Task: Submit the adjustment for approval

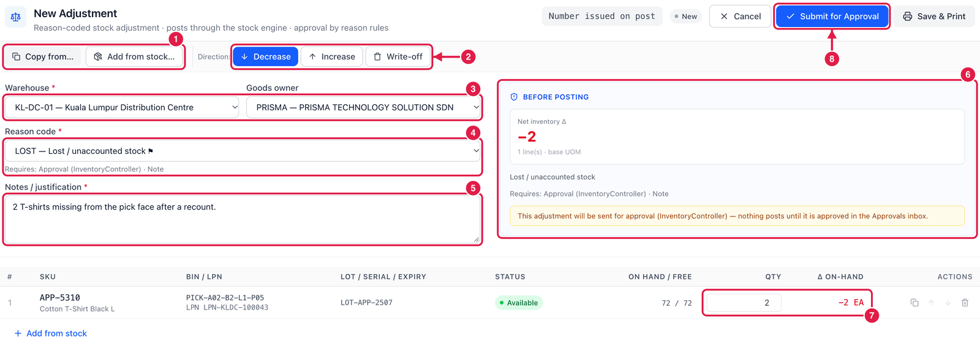Action: coord(832,17)
